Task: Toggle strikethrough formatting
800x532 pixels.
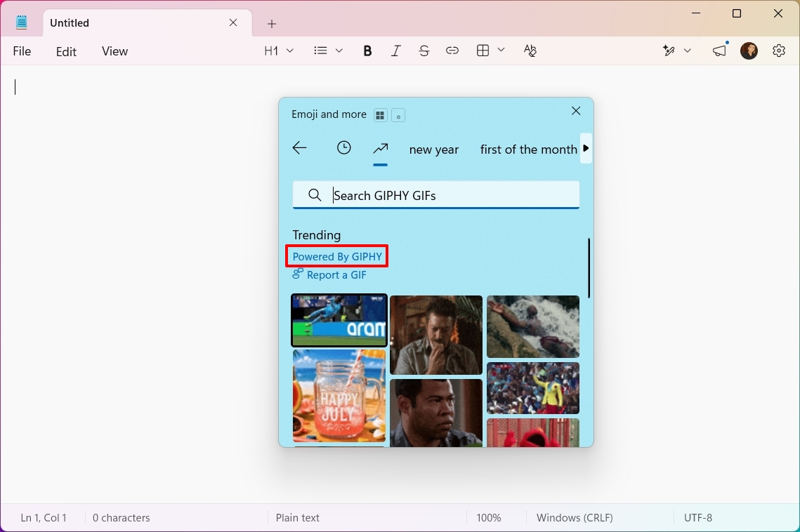Action: tap(424, 51)
